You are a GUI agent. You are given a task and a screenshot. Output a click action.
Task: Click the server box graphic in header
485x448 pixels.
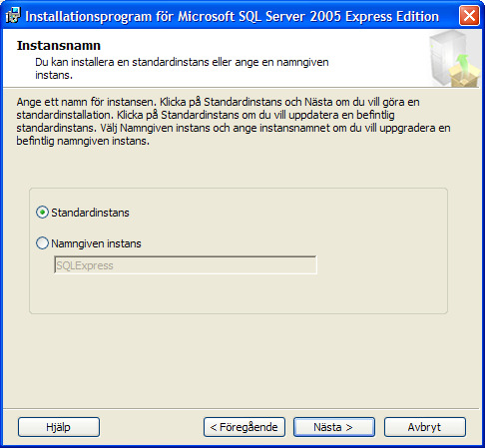point(455,59)
